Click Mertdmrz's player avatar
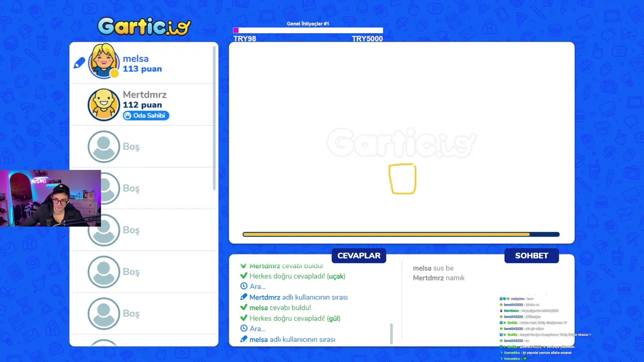The height and width of the screenshot is (362, 644). 104,105
